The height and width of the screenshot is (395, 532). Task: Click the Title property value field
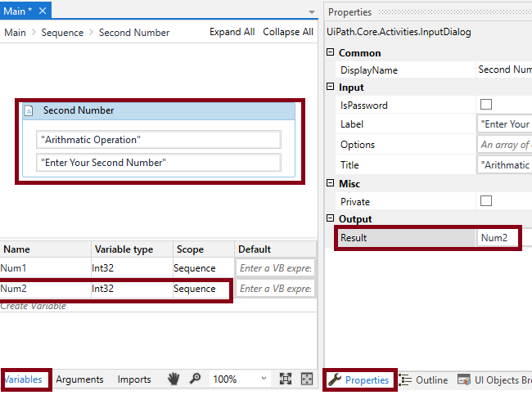click(504, 165)
